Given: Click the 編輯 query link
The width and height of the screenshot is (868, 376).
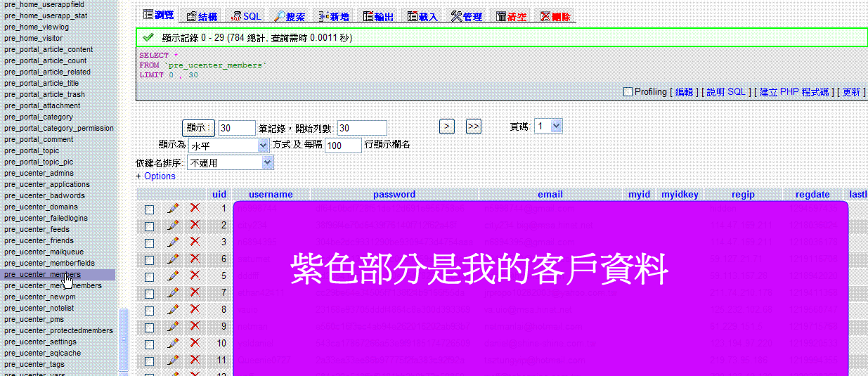Looking at the screenshot, I should coord(684,92).
